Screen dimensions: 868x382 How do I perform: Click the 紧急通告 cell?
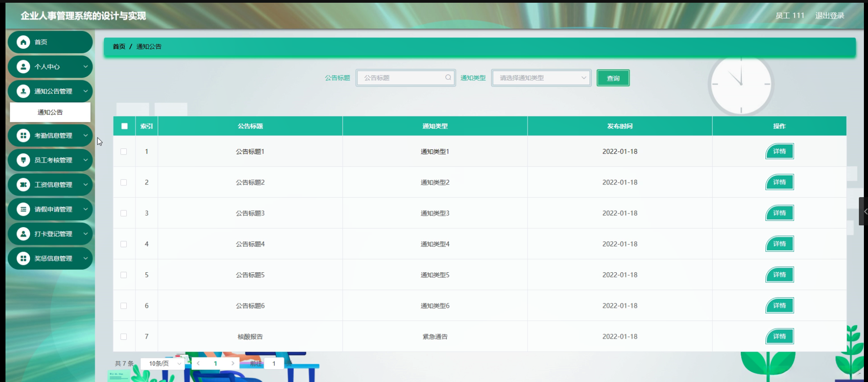435,336
